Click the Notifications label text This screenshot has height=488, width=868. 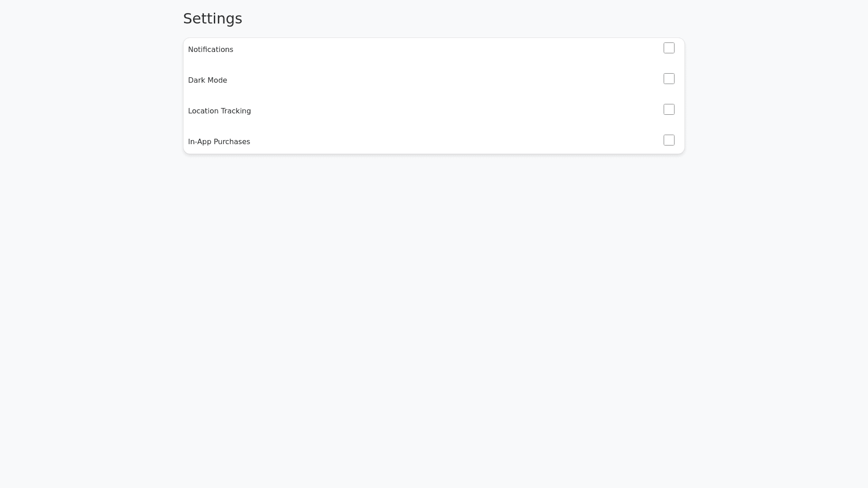[x=211, y=50]
